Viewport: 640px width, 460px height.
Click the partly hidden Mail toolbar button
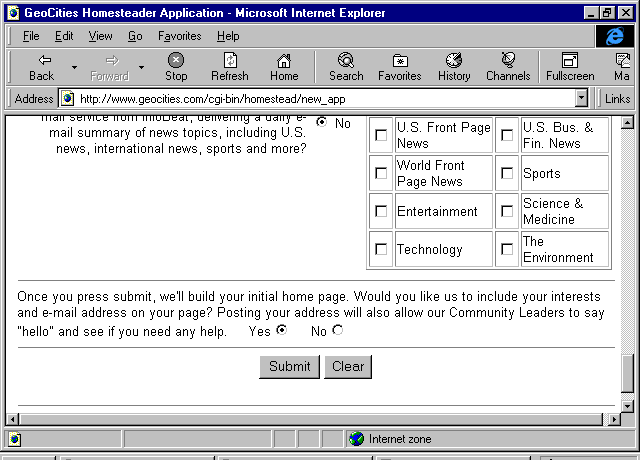coord(622,67)
